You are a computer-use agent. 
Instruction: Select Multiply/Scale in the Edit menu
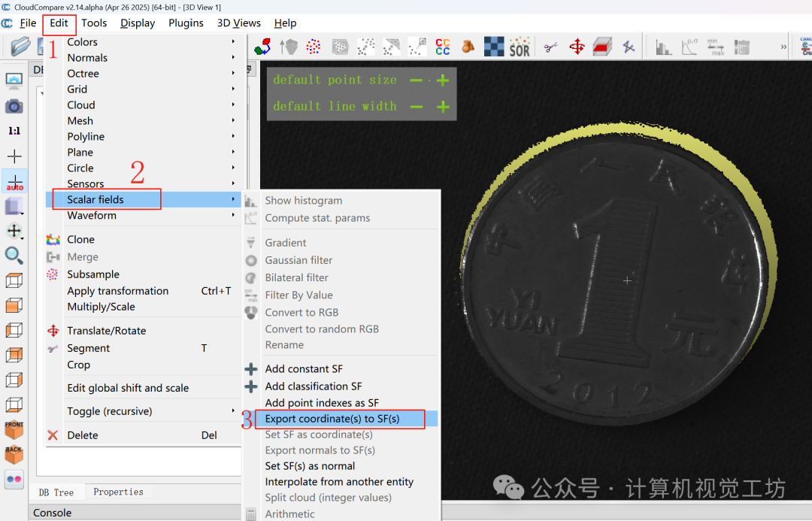(x=144, y=307)
